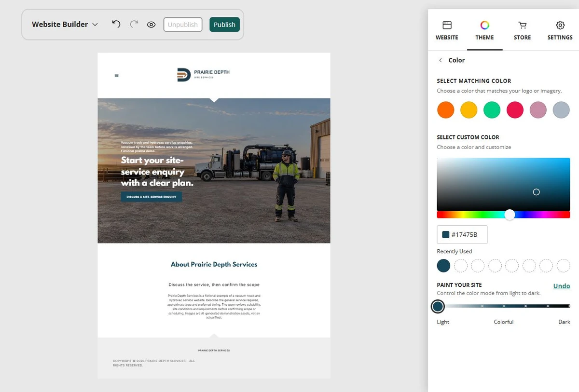Image resolution: width=579 pixels, height=392 pixels.
Task: Click the Select Matching Color heading
Action: click(474, 81)
